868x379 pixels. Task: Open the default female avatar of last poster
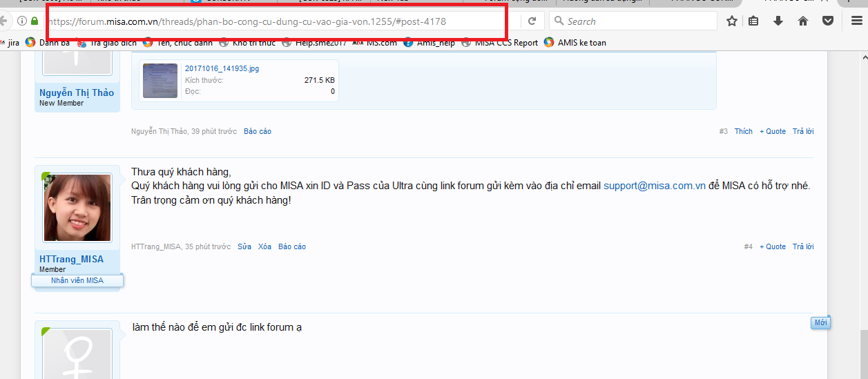[x=77, y=354]
